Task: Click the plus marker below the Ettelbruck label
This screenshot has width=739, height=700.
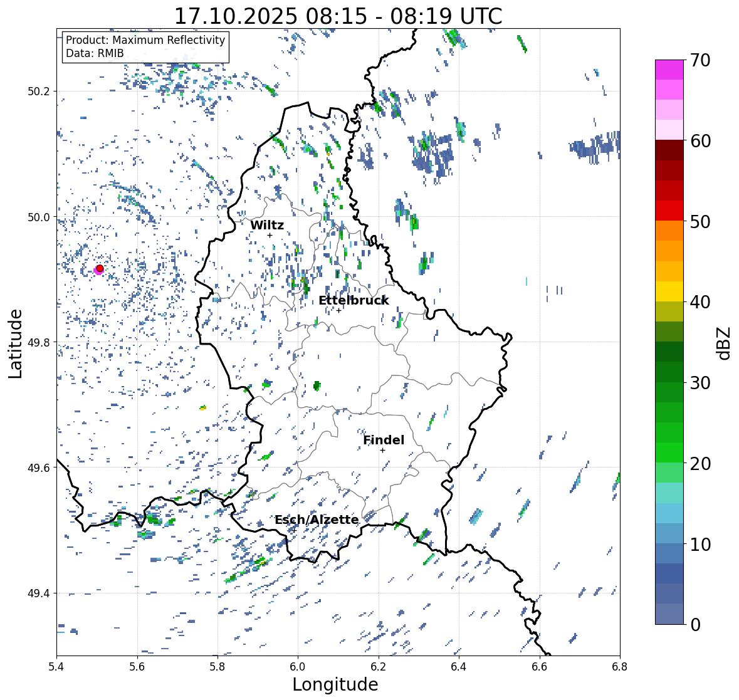Action: point(338,310)
